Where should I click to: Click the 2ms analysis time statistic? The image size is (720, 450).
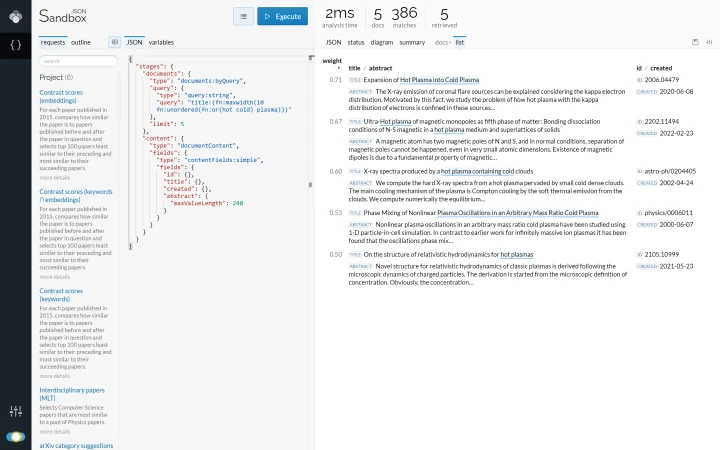click(x=340, y=17)
